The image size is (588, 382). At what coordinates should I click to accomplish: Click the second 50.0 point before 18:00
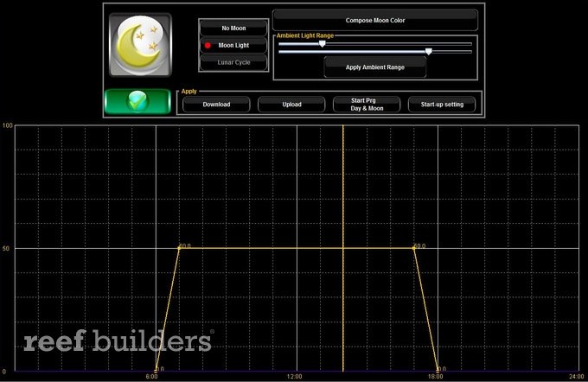click(x=414, y=248)
